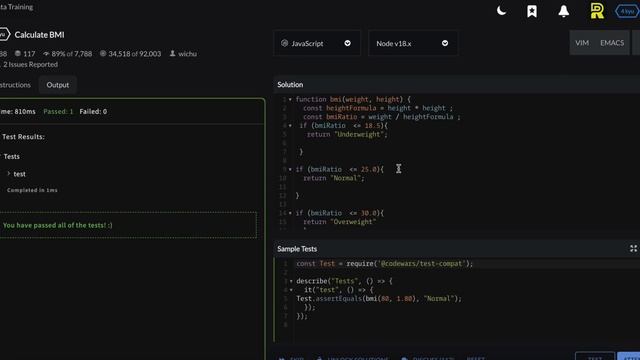Click the 4 kyu rank badge

point(627,11)
